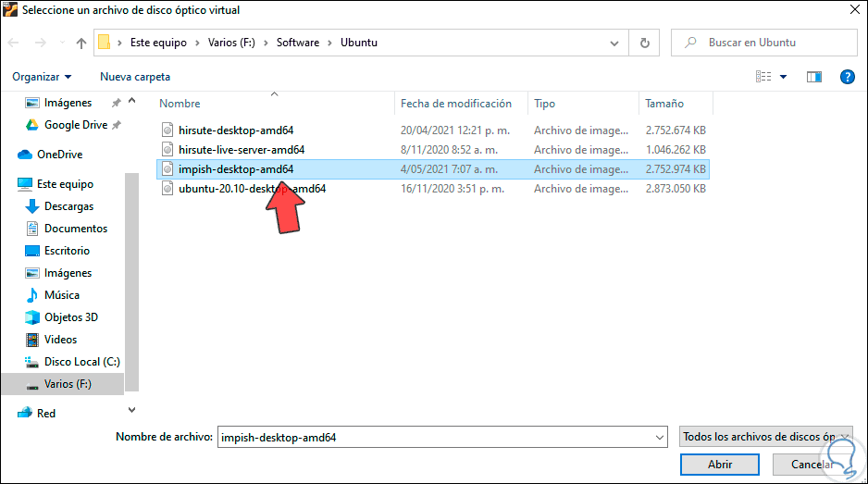Change the view with the view icon
This screenshot has width=868, height=484.
[x=763, y=77]
